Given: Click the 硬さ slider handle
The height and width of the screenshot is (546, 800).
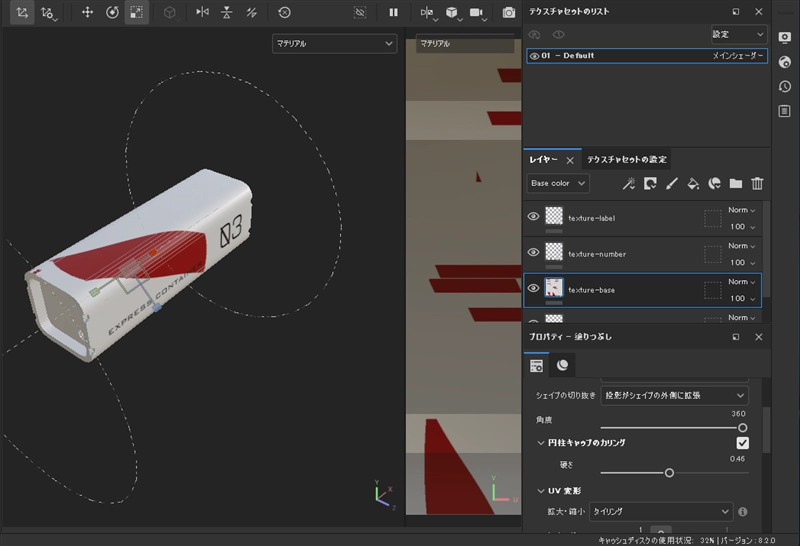Looking at the screenshot, I should point(669,473).
